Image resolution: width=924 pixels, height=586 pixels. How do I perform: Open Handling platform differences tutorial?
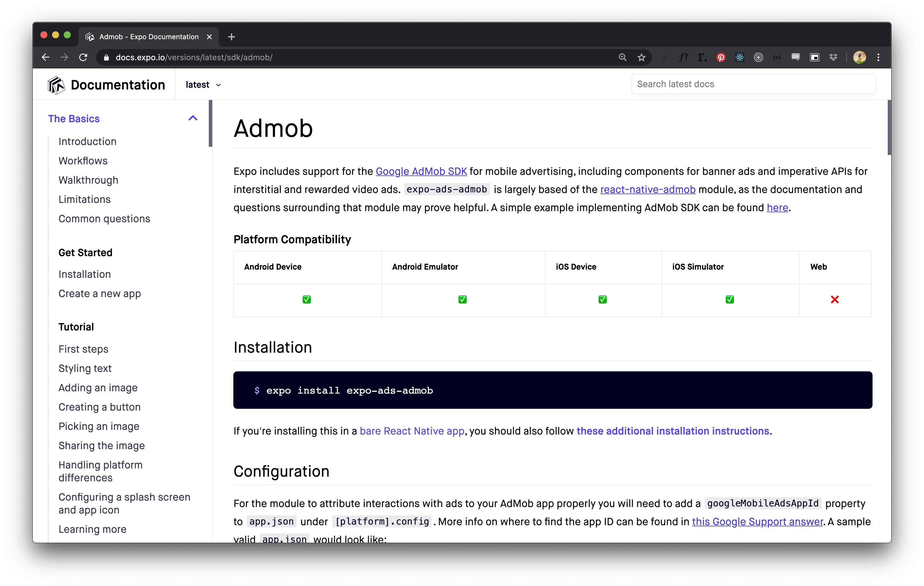click(101, 471)
